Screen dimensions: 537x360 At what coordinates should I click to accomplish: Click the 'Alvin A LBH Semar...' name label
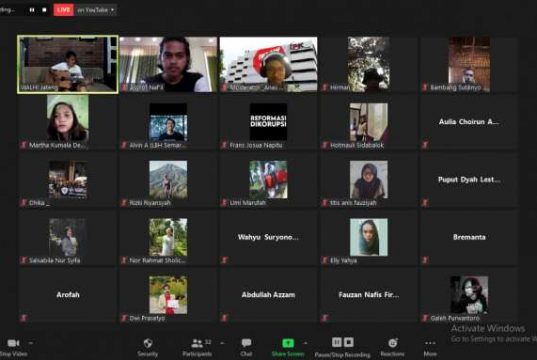(158, 145)
